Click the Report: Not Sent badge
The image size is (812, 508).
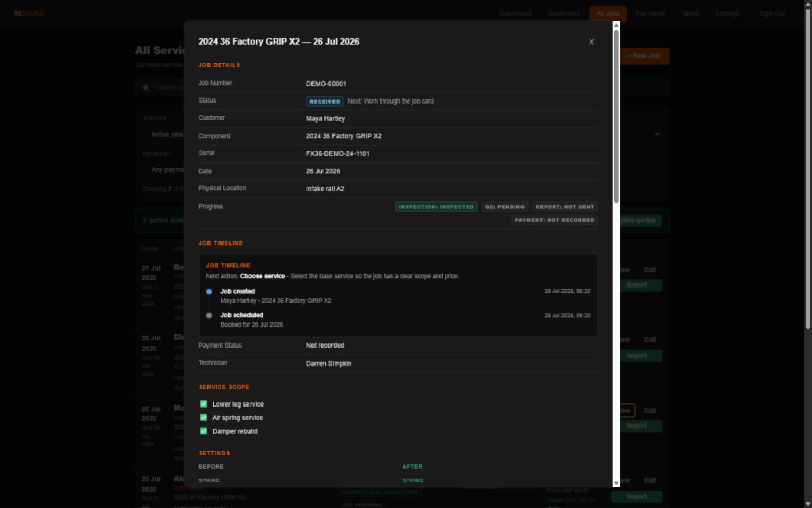point(565,207)
